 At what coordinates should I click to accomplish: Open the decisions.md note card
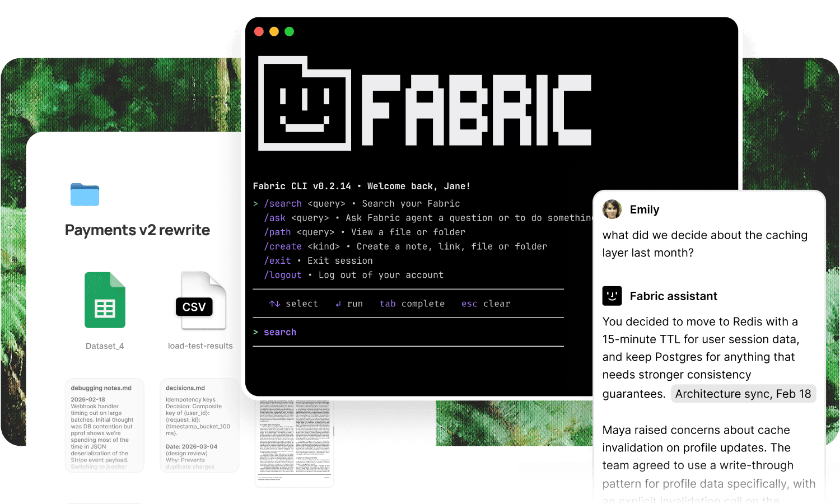199,426
